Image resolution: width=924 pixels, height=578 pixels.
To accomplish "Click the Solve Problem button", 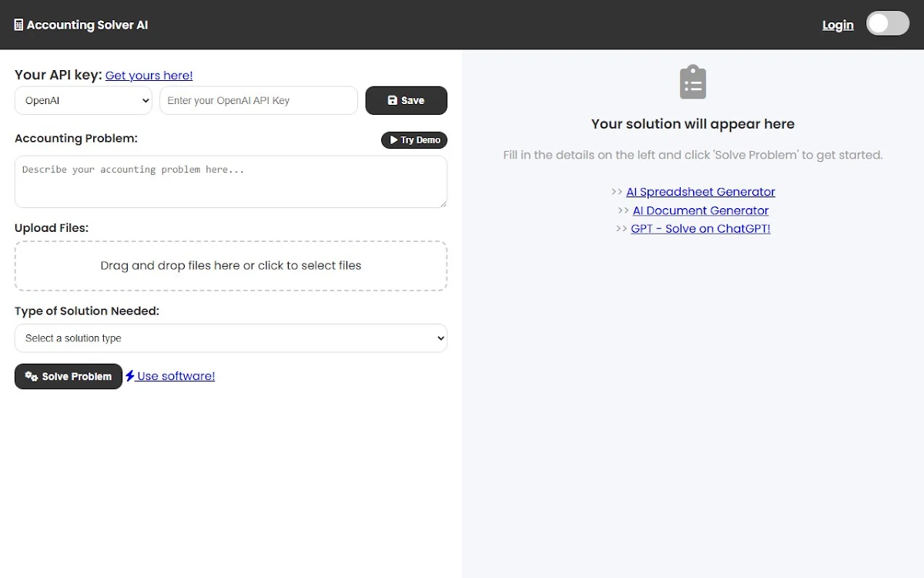I will tap(69, 376).
